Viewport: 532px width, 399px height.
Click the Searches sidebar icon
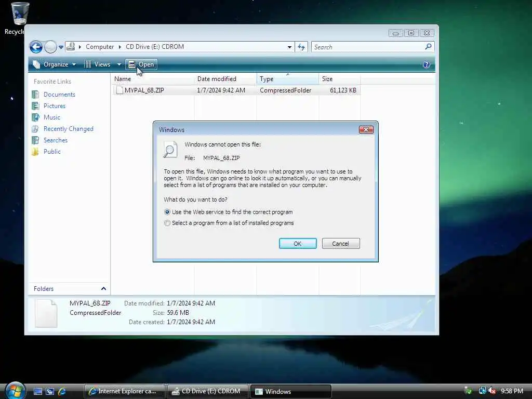35,140
